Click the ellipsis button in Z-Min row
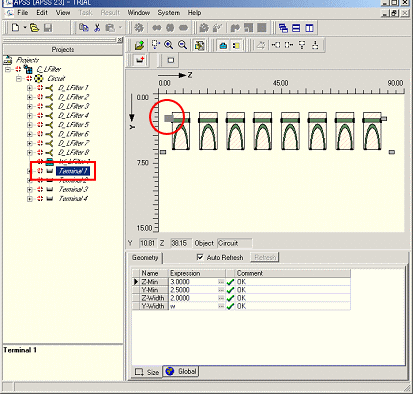Screen dimensions: 413x394 pos(221,282)
